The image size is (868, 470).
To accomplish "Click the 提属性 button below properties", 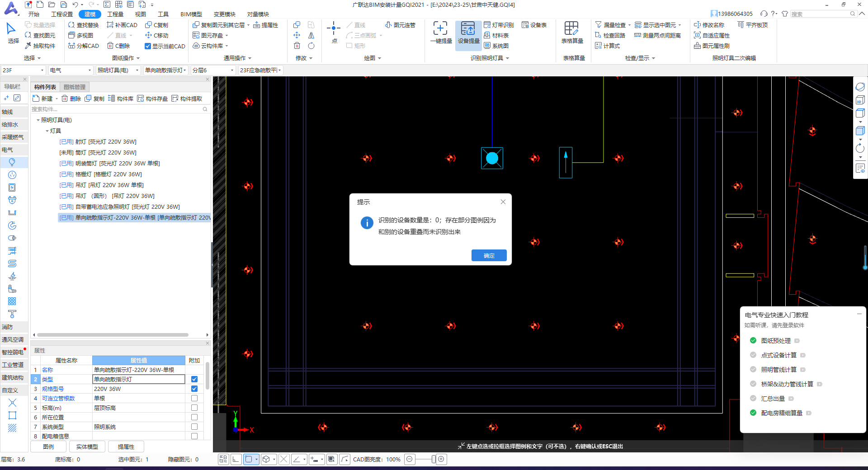I will click(x=126, y=446).
